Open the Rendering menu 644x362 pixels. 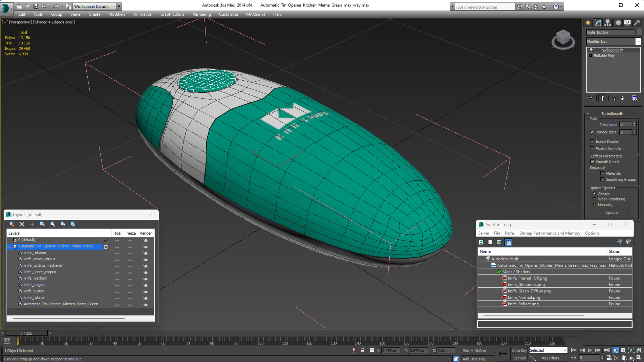pos(202,14)
